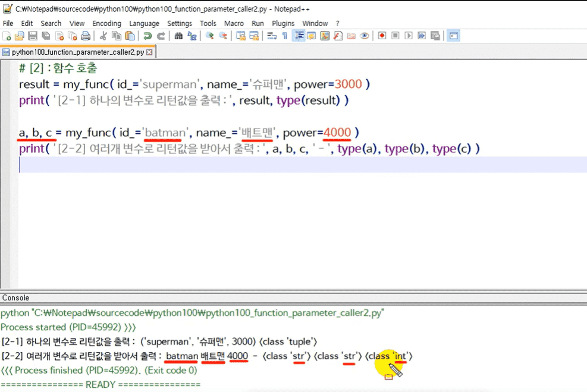Open the File menu
587x392 pixels.
point(8,23)
